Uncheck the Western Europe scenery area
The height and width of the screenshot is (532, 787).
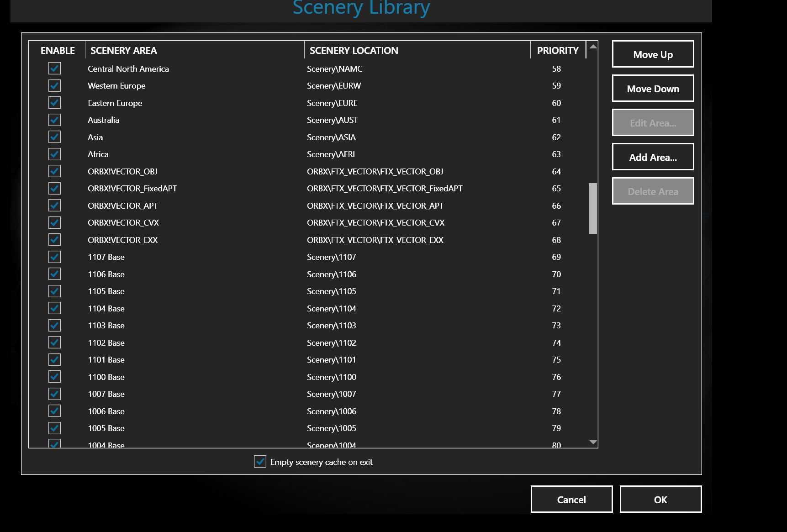point(54,86)
